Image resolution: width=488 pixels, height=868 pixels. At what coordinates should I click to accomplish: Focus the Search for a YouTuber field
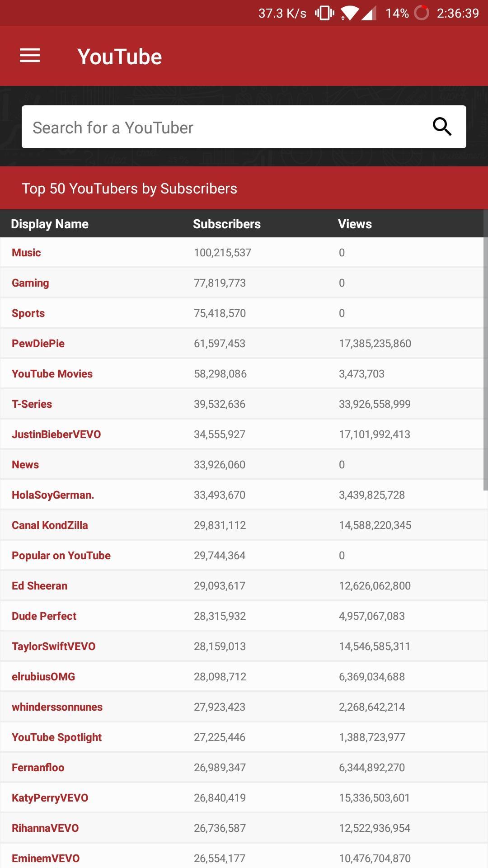click(244, 127)
